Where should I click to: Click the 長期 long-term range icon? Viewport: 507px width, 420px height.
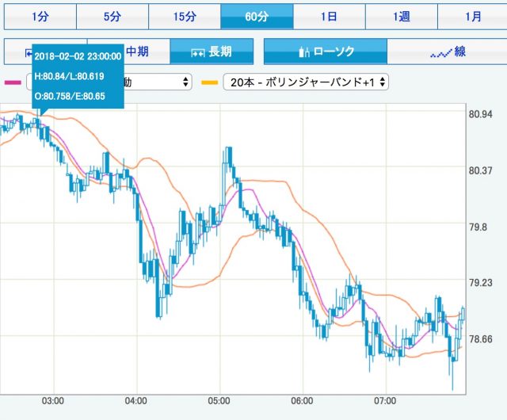click(212, 52)
